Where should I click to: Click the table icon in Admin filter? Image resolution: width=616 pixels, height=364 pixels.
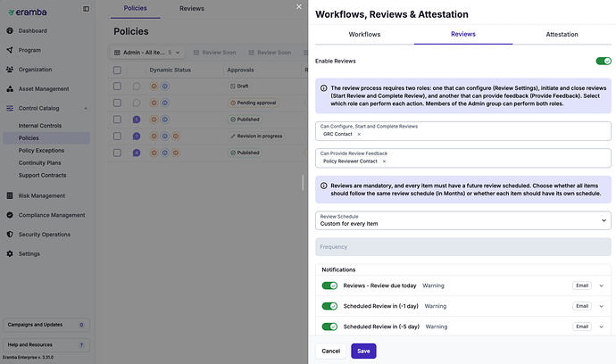pyautogui.click(x=117, y=53)
